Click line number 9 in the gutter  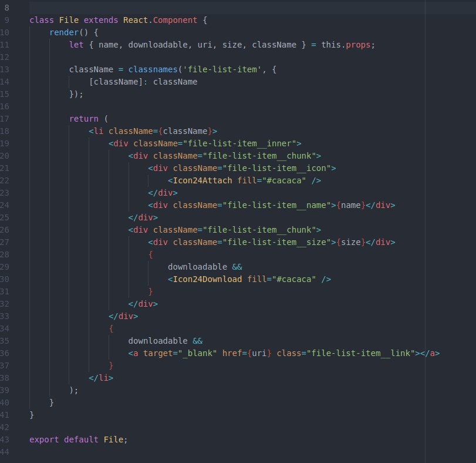6,21
